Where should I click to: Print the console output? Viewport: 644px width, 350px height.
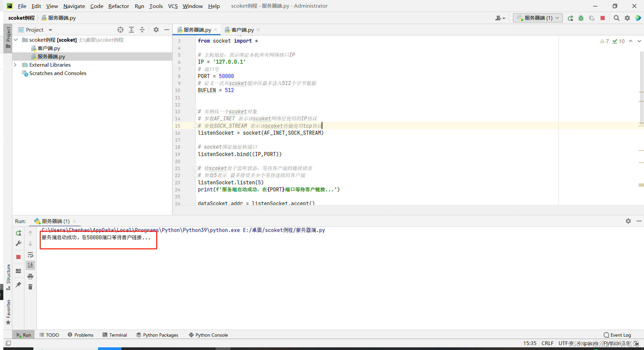(30, 276)
